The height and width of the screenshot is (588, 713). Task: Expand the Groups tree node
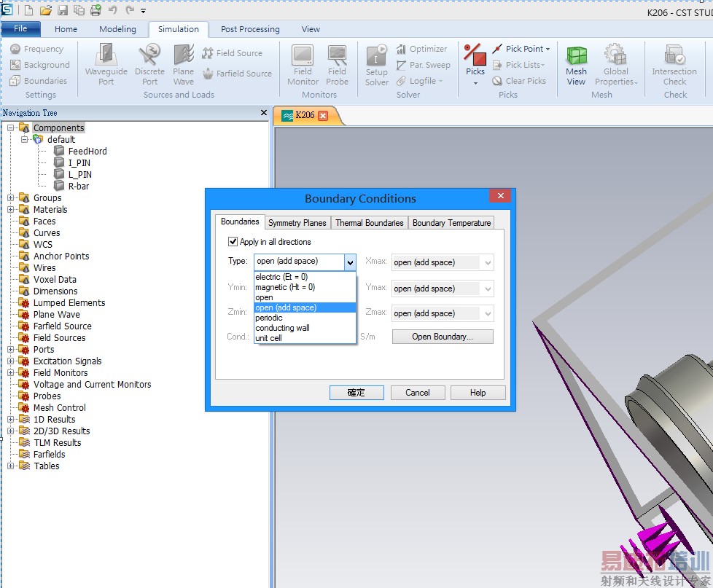point(10,198)
